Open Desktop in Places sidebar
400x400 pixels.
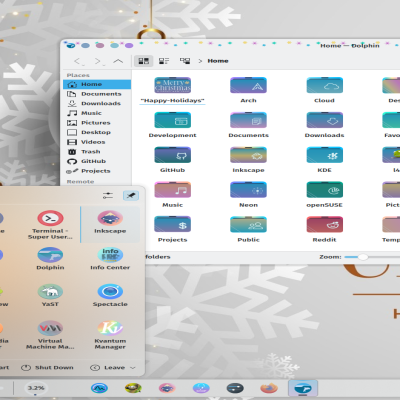click(x=97, y=132)
